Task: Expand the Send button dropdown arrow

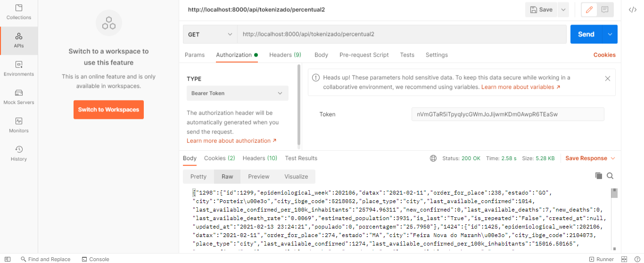Action: [610, 34]
